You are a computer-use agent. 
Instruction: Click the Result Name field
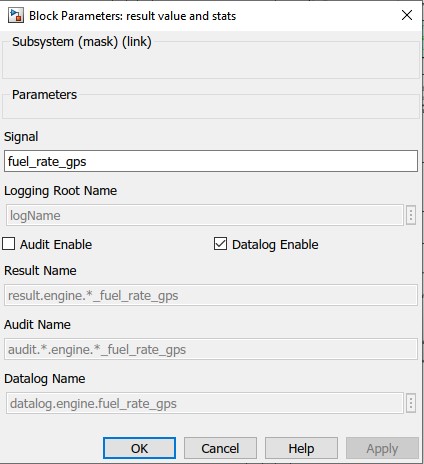click(x=211, y=295)
